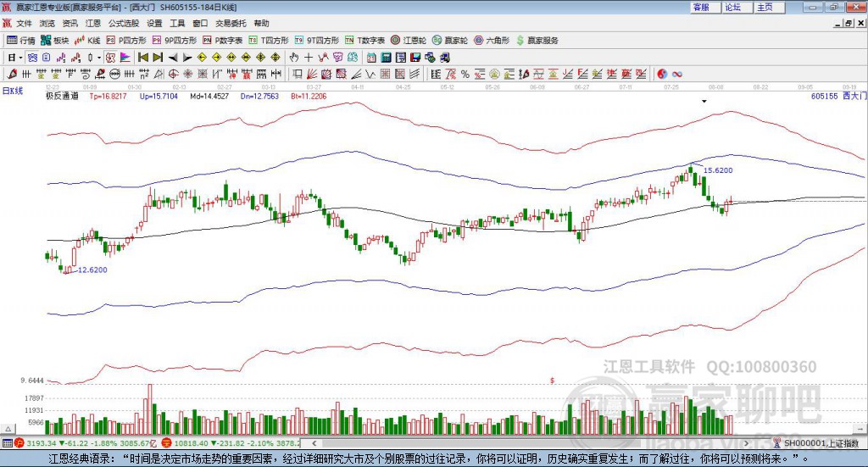Switch to the K线 candlestick chart
This screenshot has width=868, height=467.
tap(88, 41)
